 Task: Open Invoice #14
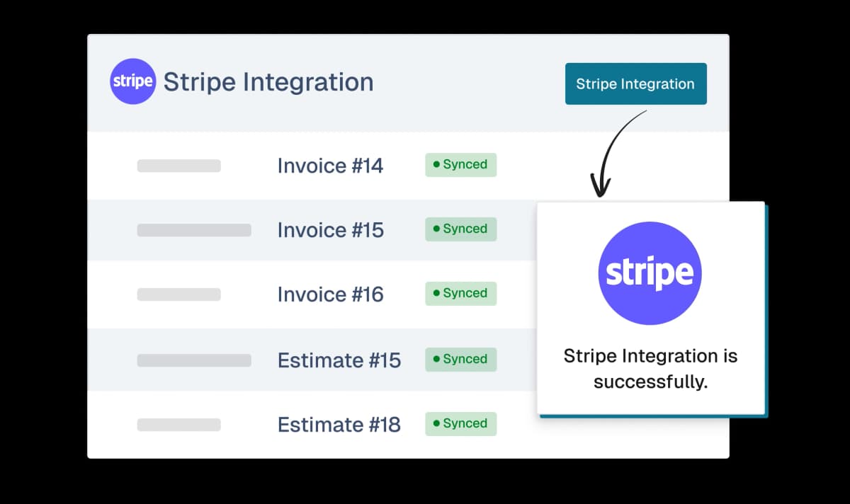pos(330,166)
